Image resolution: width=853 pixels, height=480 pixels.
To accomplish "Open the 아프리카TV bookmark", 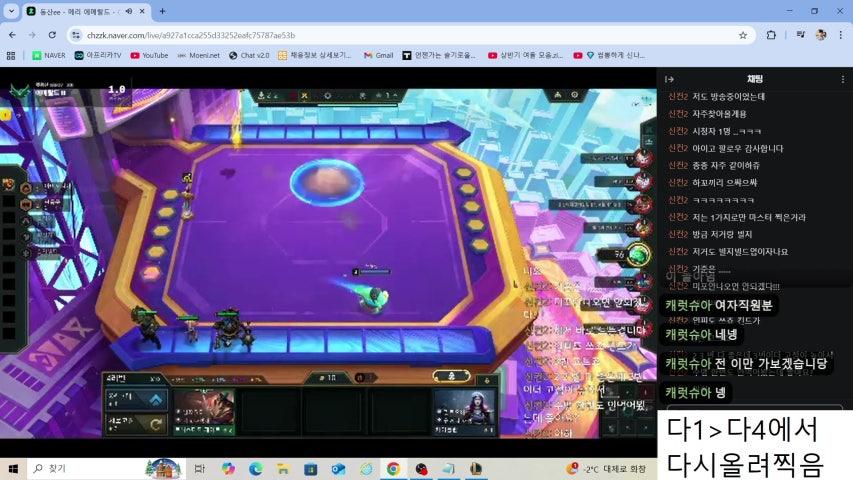I will pyautogui.click(x=98, y=56).
